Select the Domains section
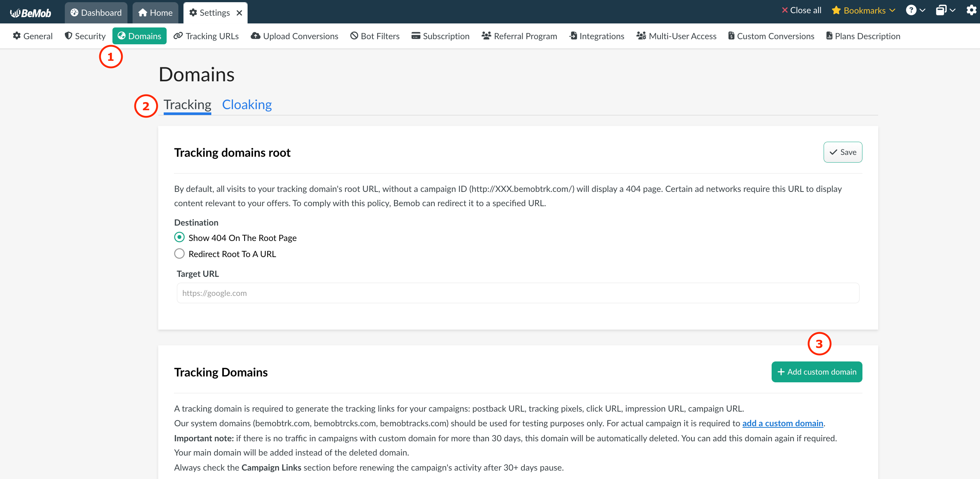The image size is (980, 479). click(139, 36)
